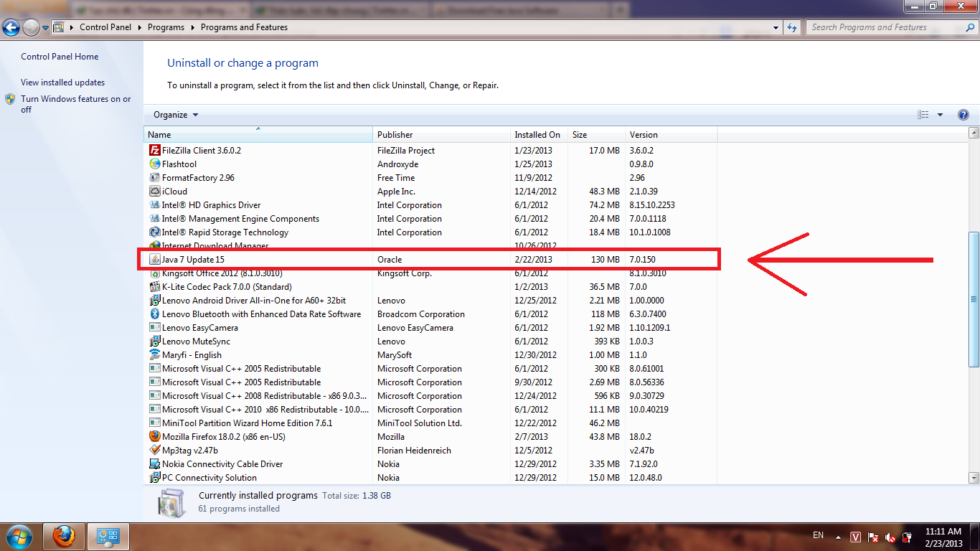Select the Java 7 Update 15 icon

tap(154, 260)
